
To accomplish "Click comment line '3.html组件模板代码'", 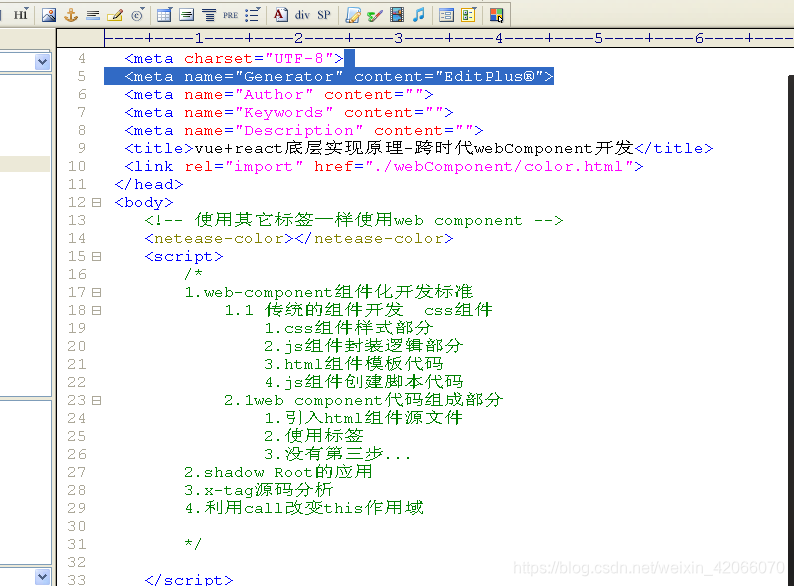I will tap(353, 364).
